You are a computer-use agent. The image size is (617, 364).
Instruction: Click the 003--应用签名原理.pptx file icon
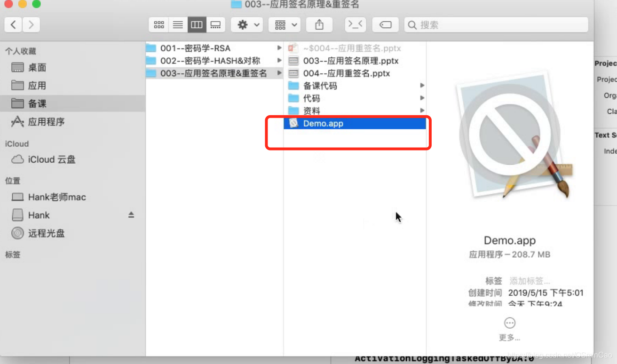click(293, 61)
